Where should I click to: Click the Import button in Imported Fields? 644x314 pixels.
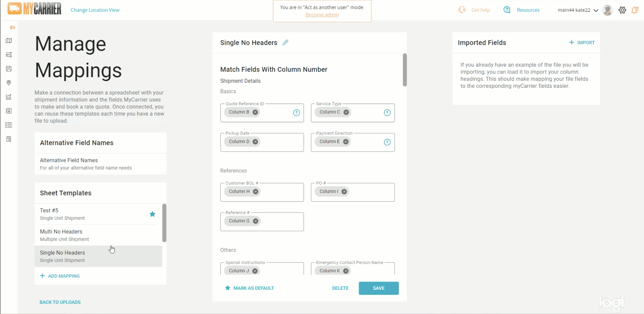coord(582,42)
